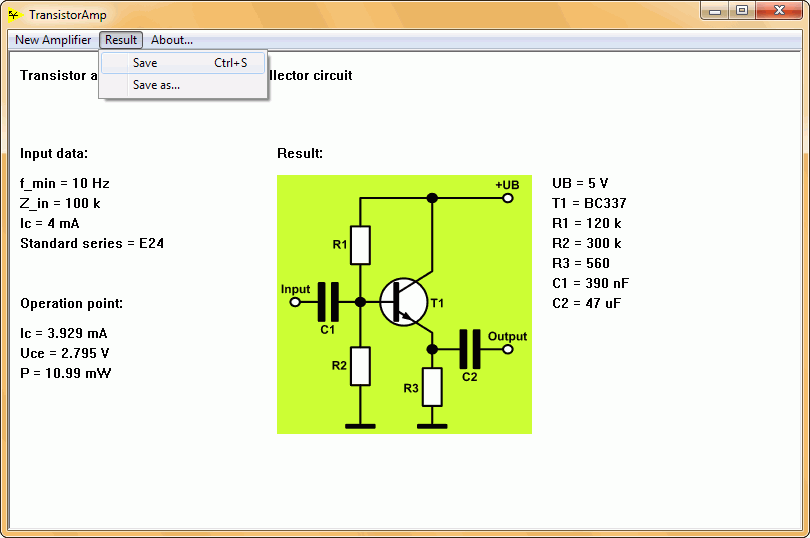Image resolution: width=810 pixels, height=538 pixels.
Task: Click the 'Ic = 4 mA' input value
Action: (50, 224)
